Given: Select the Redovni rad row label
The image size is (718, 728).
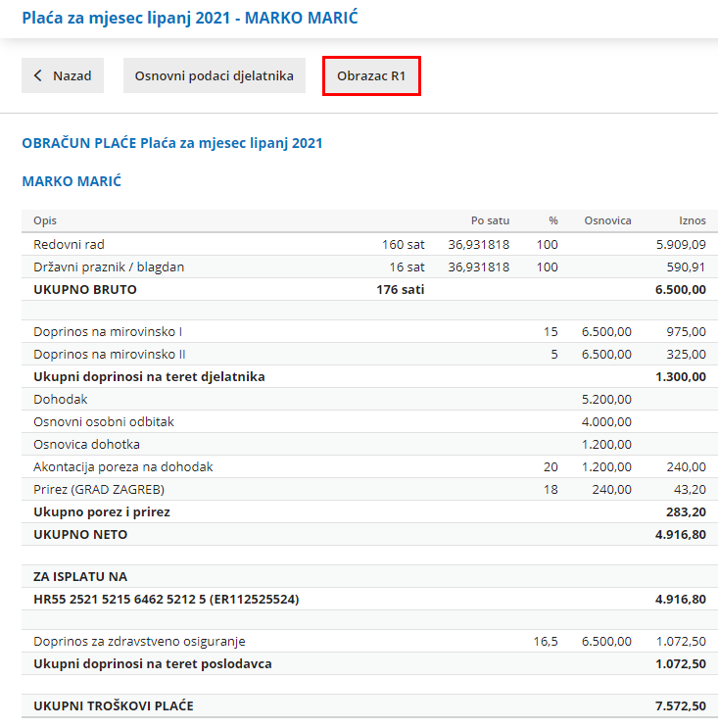Looking at the screenshot, I should tap(69, 244).
